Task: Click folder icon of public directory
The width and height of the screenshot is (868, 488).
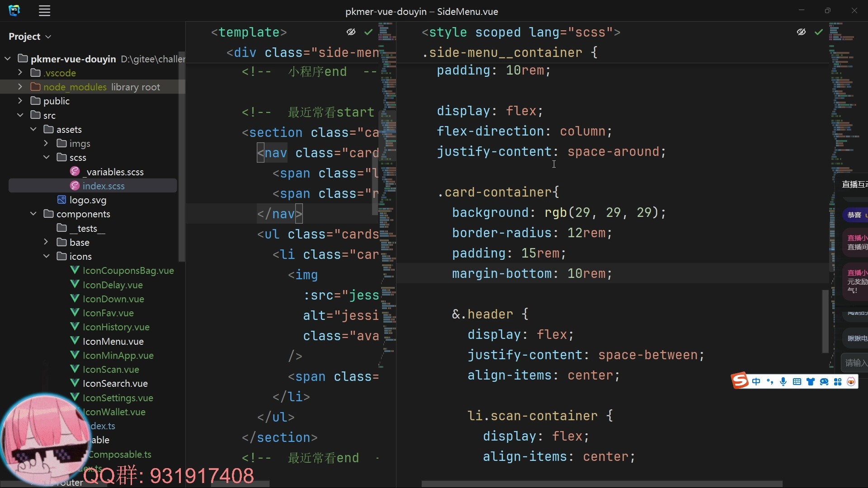Action: click(35, 101)
